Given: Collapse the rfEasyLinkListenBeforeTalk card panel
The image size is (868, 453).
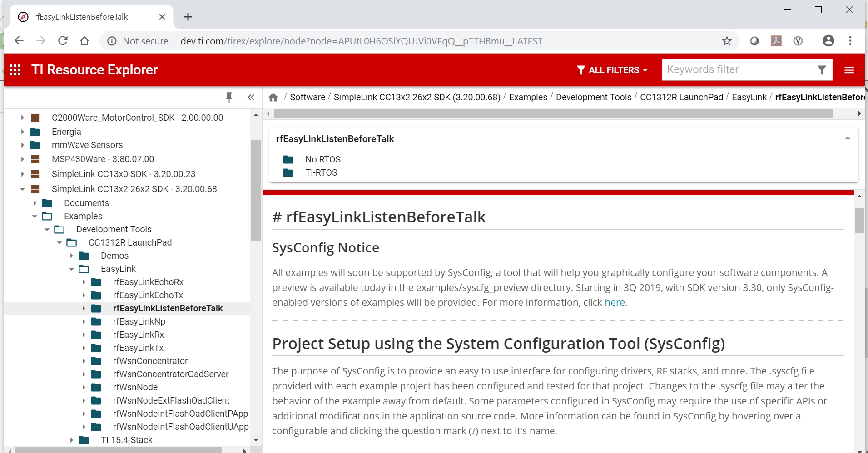Looking at the screenshot, I should click(847, 138).
